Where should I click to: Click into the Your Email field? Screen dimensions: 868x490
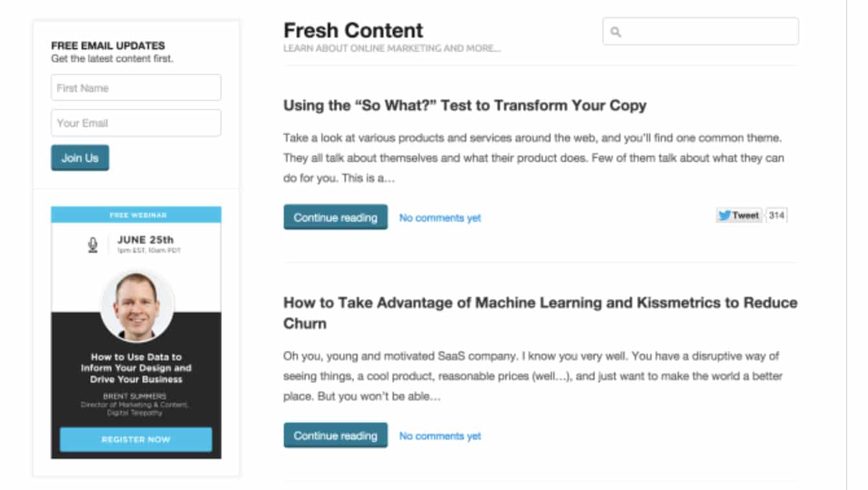[136, 123]
